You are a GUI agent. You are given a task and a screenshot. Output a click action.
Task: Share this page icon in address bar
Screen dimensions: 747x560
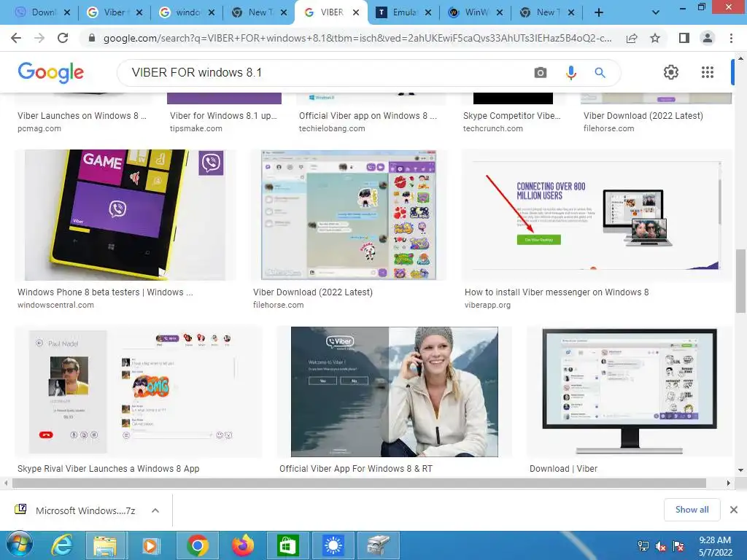632,38
